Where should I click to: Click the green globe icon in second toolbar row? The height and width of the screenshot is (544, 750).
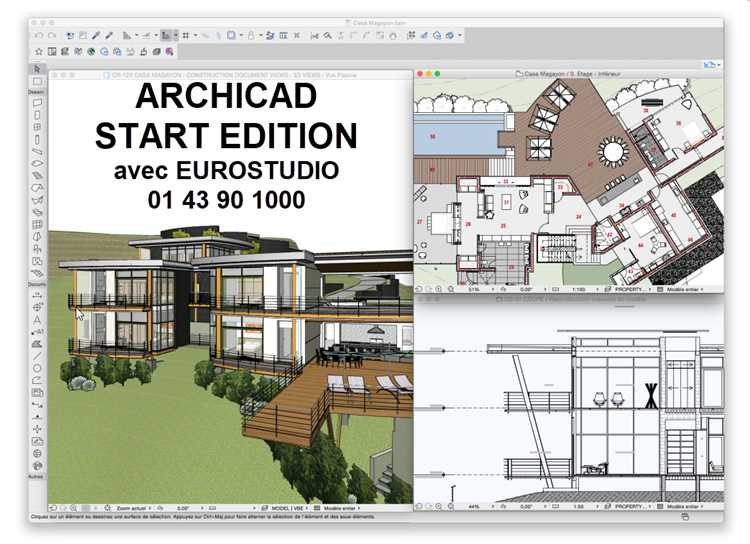(91, 51)
